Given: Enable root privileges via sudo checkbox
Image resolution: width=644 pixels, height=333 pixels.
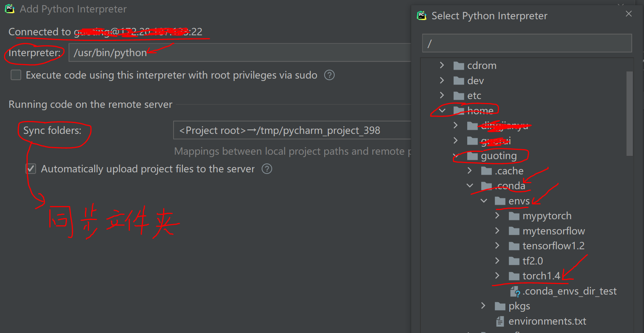Looking at the screenshot, I should (16, 75).
